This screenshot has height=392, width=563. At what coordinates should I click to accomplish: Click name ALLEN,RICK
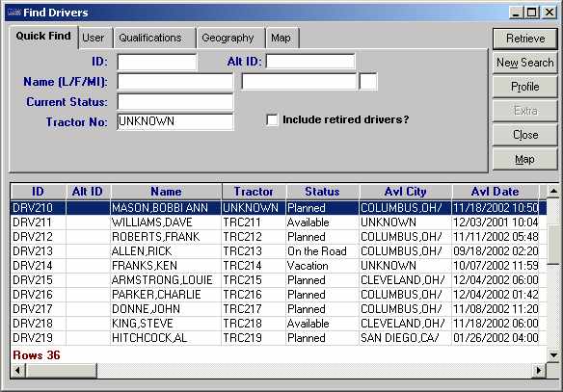pos(142,251)
